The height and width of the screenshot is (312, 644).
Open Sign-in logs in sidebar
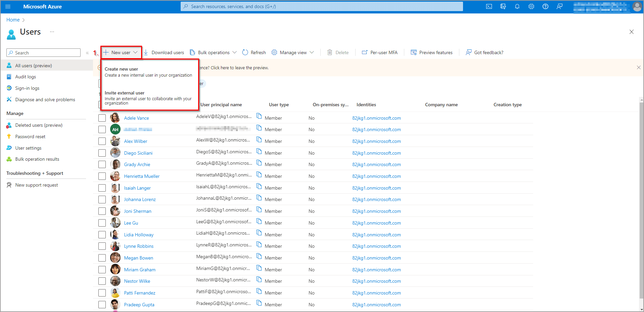(x=27, y=88)
